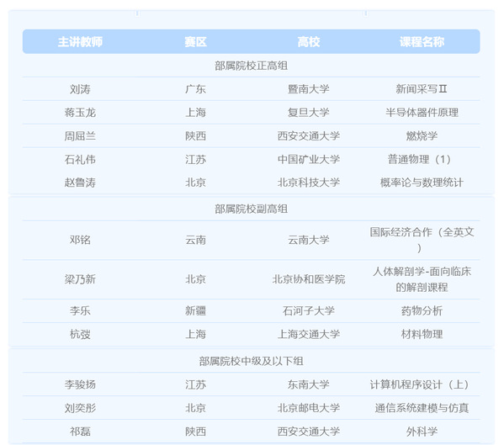This screenshot has width=504, height=445.
Task: Click 上海交通大学 cell
Action: click(309, 334)
